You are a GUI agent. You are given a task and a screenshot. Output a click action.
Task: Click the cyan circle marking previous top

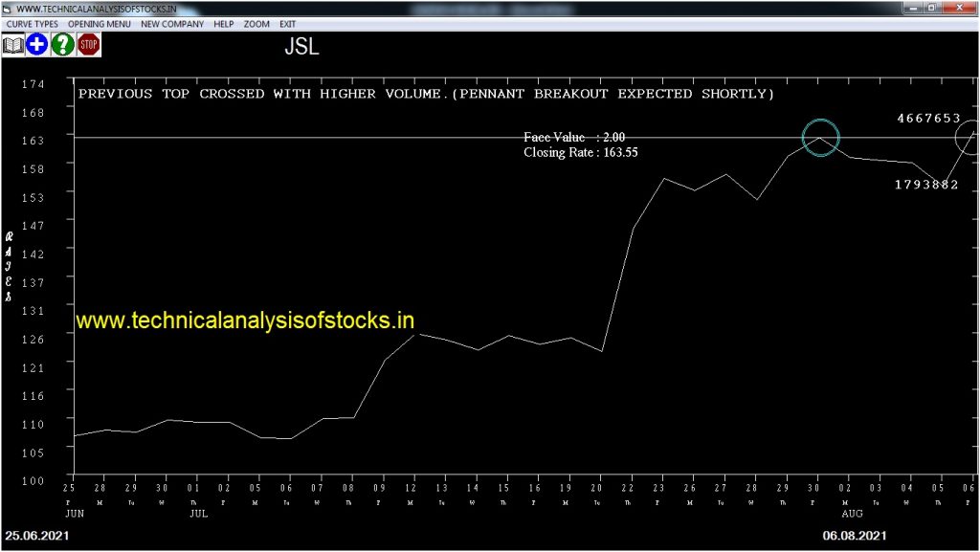(820, 139)
